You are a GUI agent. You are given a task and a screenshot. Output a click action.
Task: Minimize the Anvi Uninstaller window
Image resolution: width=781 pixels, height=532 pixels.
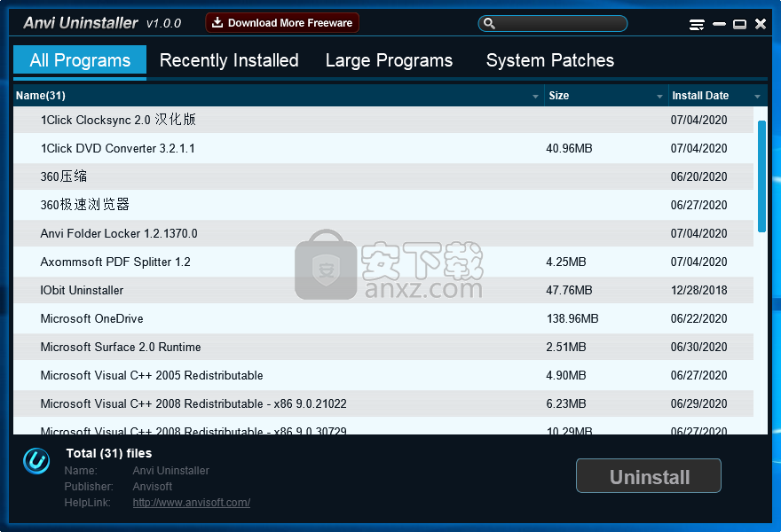tap(719, 25)
